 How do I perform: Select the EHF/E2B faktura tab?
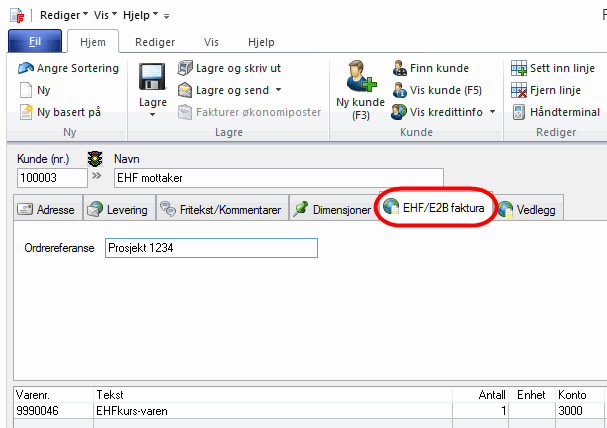(436, 209)
